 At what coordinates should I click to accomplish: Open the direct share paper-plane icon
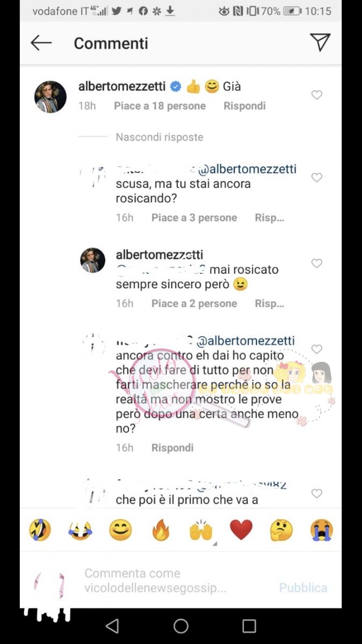(320, 42)
